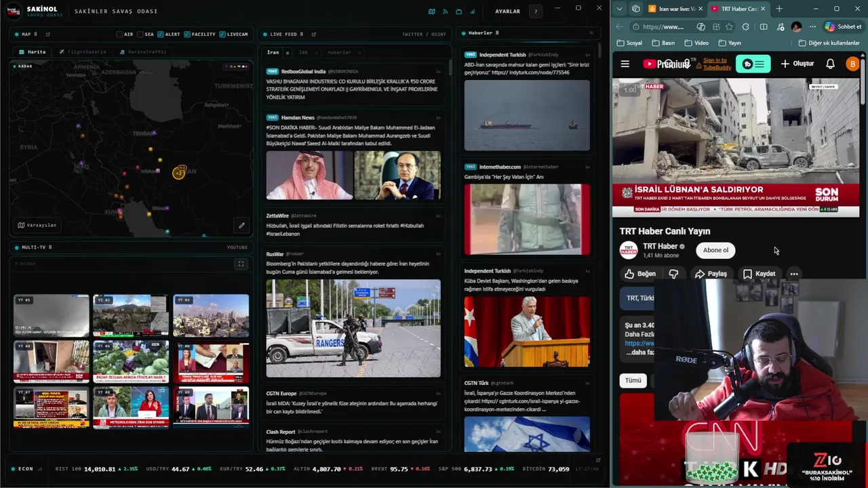Share the video with Paylaş

click(711, 274)
